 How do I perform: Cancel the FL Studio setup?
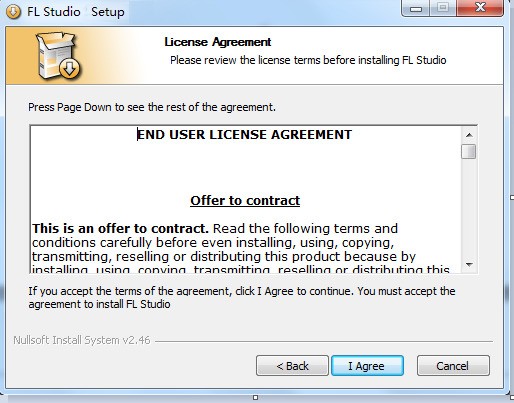(x=453, y=366)
